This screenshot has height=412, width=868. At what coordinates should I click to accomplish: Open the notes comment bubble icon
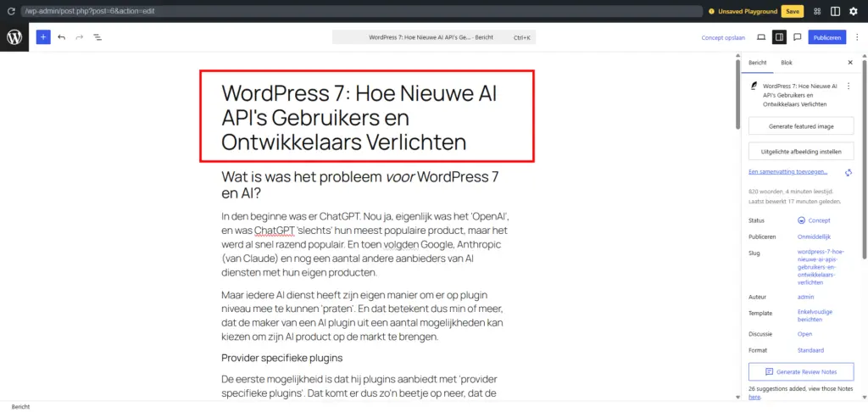pyautogui.click(x=798, y=37)
